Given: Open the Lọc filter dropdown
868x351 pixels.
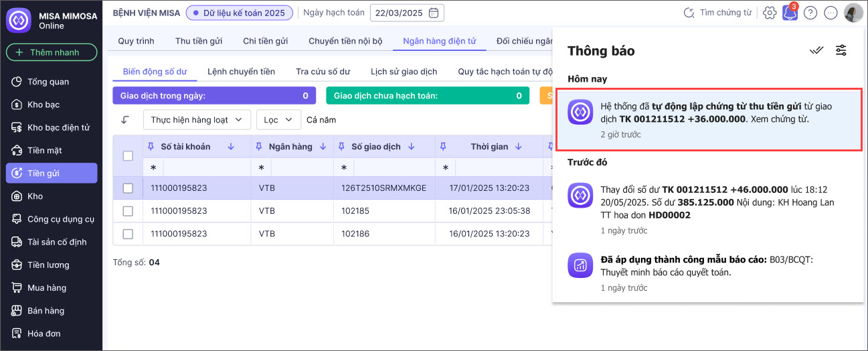Looking at the screenshot, I should tap(278, 120).
